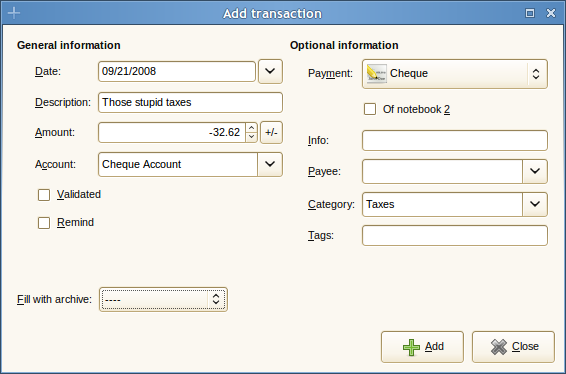The image size is (566, 374).
Task: Click the 'Amount:' label
Action: (55, 132)
